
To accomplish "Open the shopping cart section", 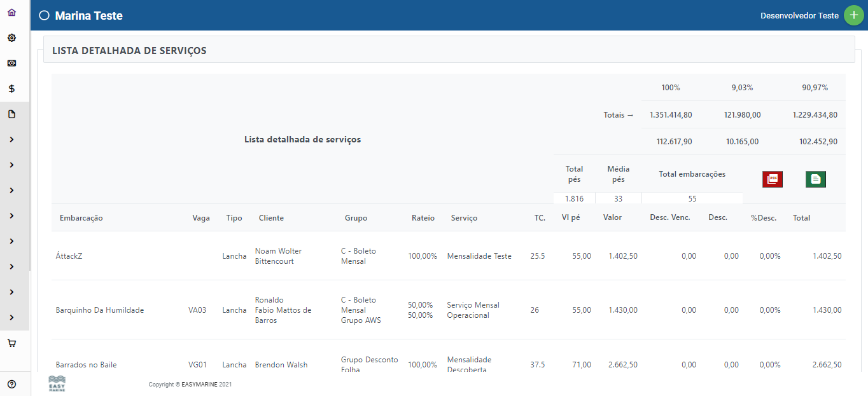I will (11, 343).
